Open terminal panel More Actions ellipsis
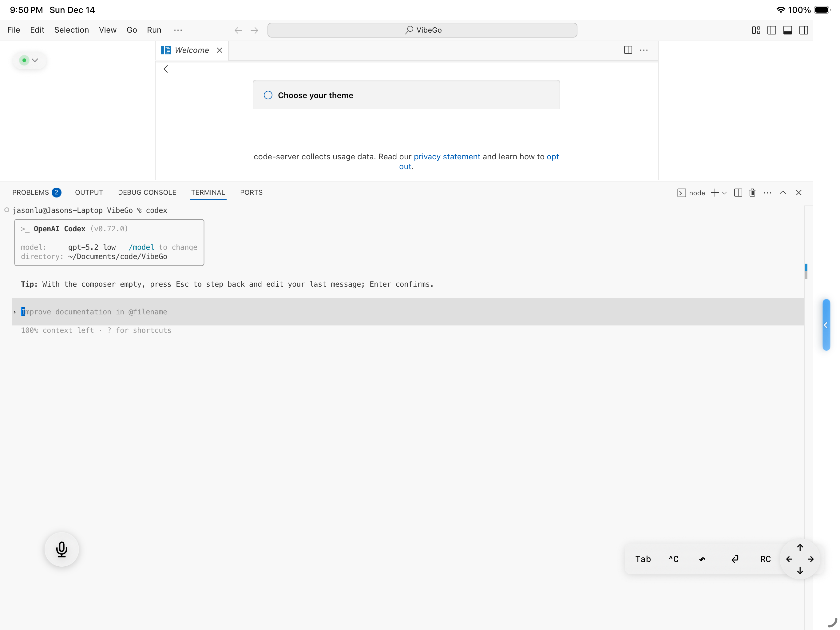 767,193
